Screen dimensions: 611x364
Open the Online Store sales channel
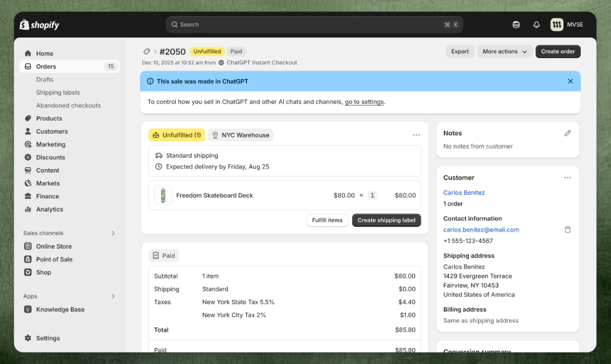click(54, 246)
